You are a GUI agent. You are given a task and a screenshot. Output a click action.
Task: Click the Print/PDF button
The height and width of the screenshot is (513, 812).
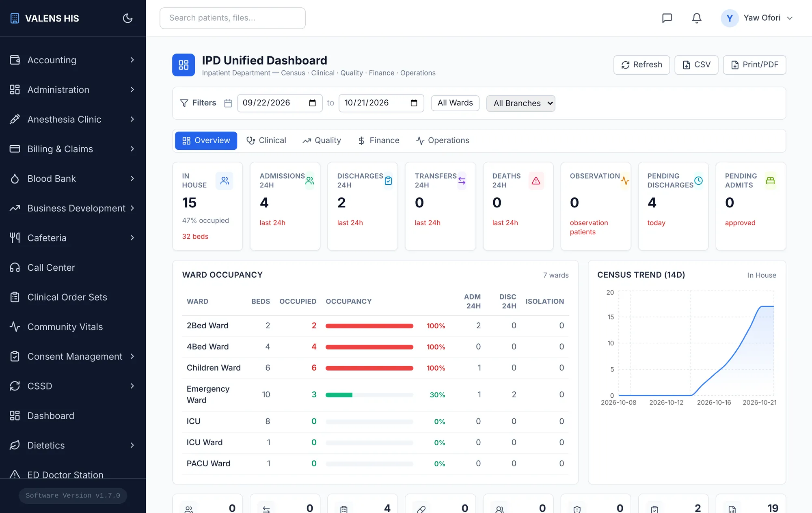coord(754,65)
